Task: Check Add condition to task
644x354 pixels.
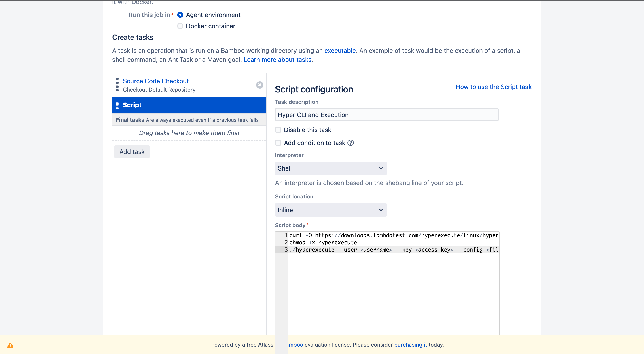Action: (278, 143)
